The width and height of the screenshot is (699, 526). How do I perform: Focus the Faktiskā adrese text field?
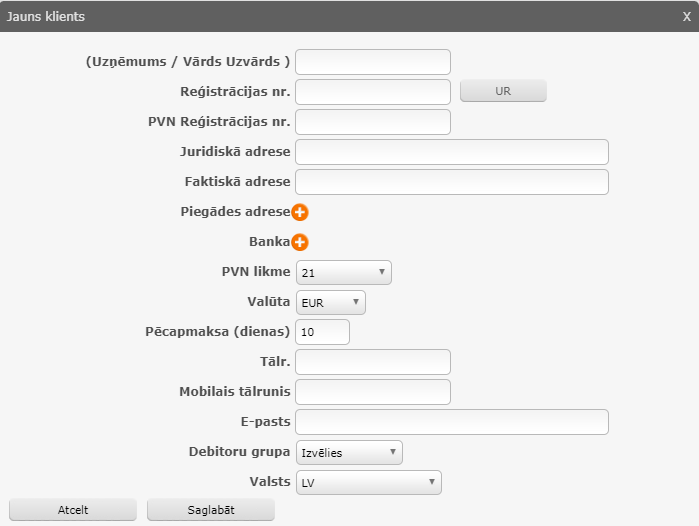point(452,182)
